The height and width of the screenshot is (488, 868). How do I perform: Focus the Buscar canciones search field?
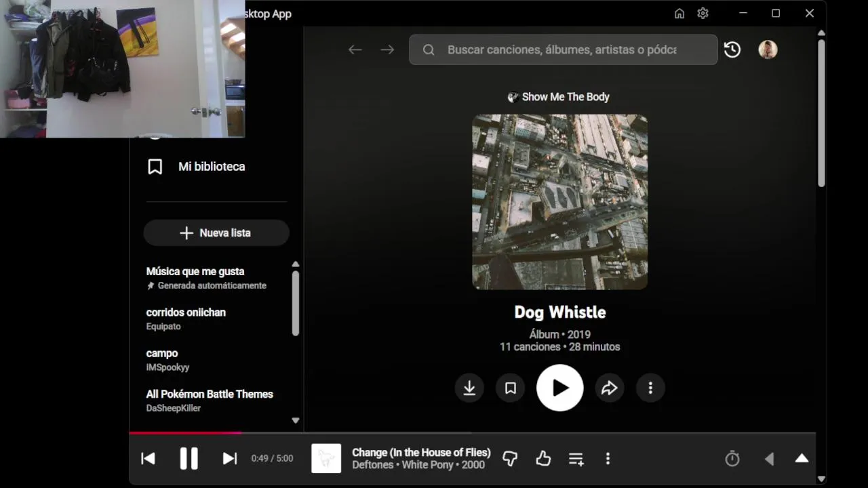(x=563, y=49)
